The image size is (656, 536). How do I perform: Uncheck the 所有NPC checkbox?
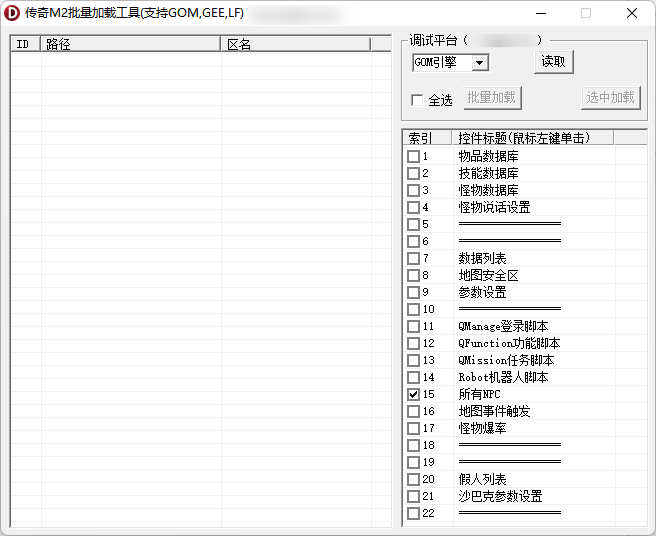coord(413,394)
